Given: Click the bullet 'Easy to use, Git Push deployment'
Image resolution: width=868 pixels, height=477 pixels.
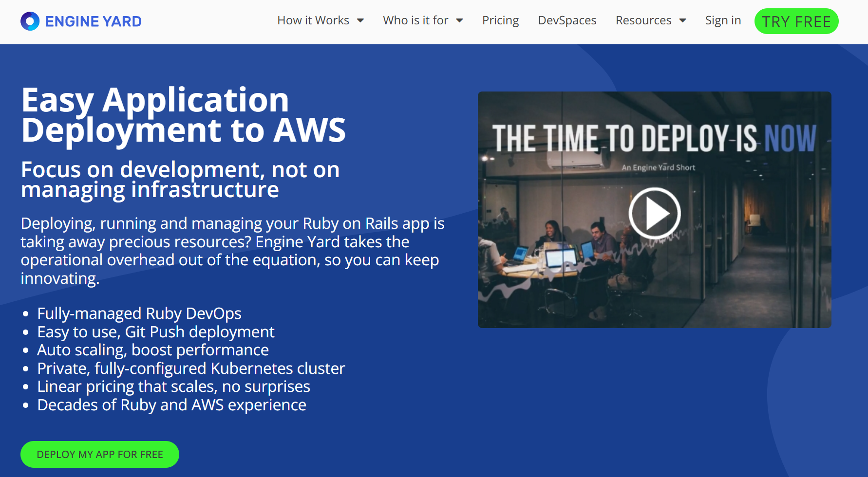Looking at the screenshot, I should (x=156, y=332).
